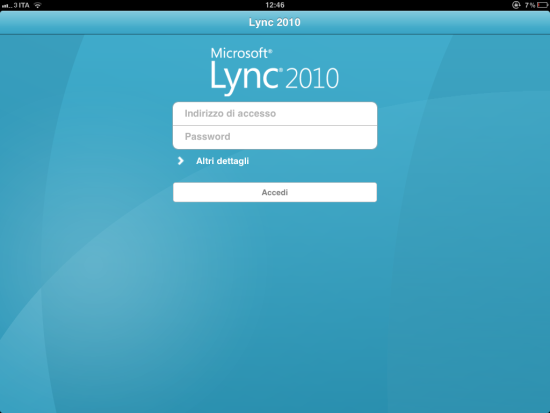Click the Altri dettagli label

tap(222, 161)
